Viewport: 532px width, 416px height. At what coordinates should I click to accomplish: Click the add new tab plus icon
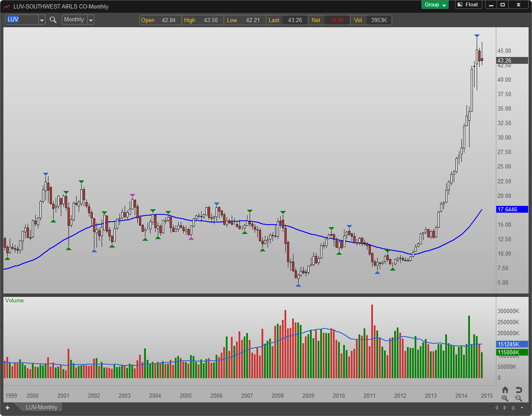(7, 407)
